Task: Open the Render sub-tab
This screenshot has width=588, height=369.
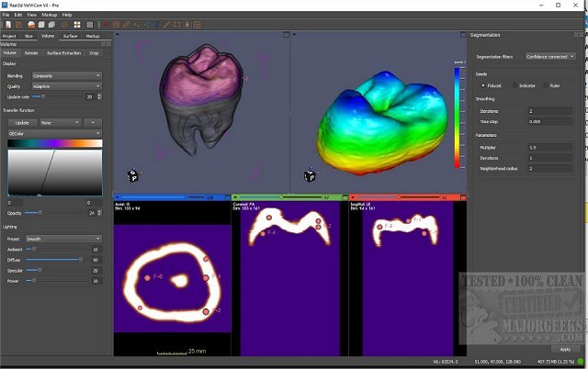Action: coord(31,53)
